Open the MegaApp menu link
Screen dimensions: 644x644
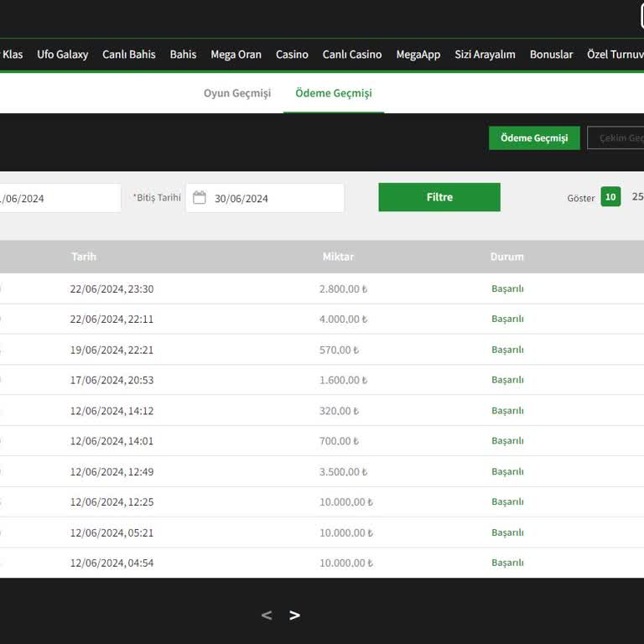tap(418, 55)
